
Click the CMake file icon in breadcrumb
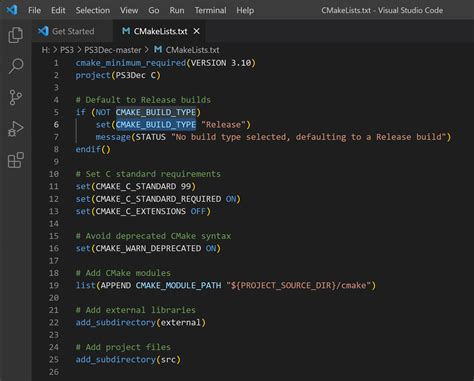click(158, 50)
